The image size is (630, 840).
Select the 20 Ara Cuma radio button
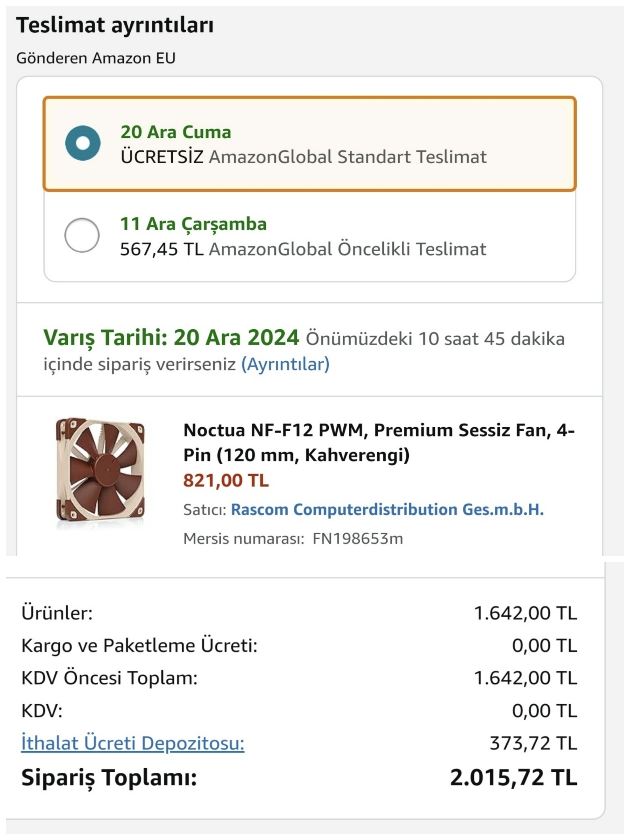click(83, 143)
